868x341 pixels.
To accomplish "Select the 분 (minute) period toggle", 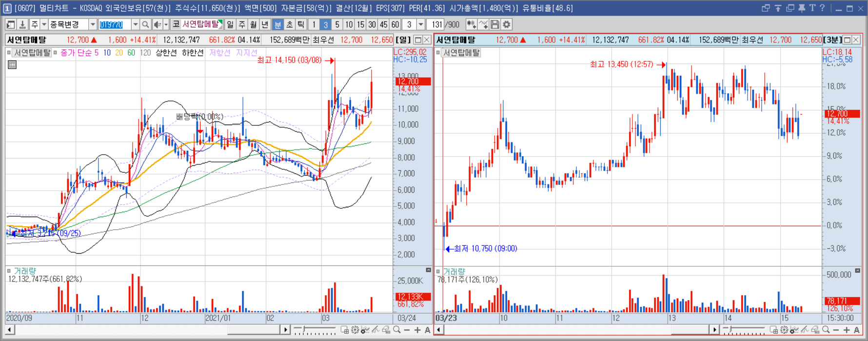I will tap(277, 24).
